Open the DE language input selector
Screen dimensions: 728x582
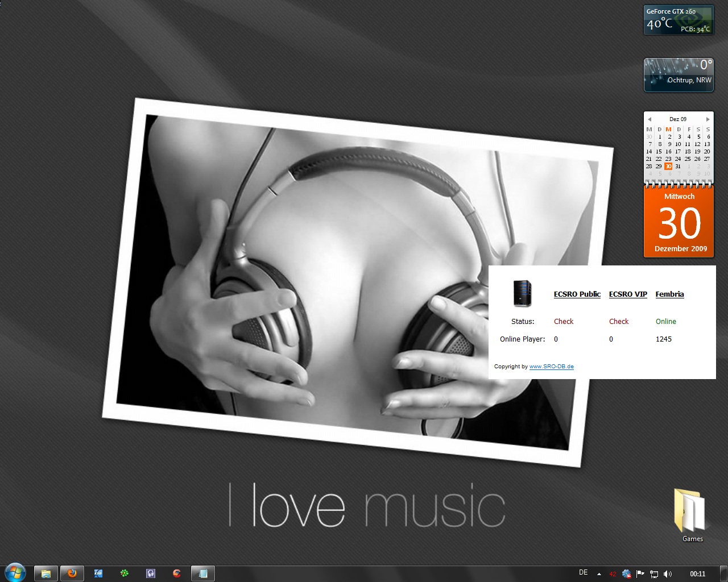click(583, 573)
